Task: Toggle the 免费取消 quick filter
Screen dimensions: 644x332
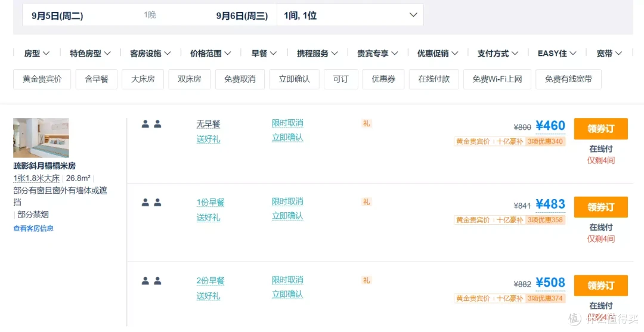Action: 240,79
